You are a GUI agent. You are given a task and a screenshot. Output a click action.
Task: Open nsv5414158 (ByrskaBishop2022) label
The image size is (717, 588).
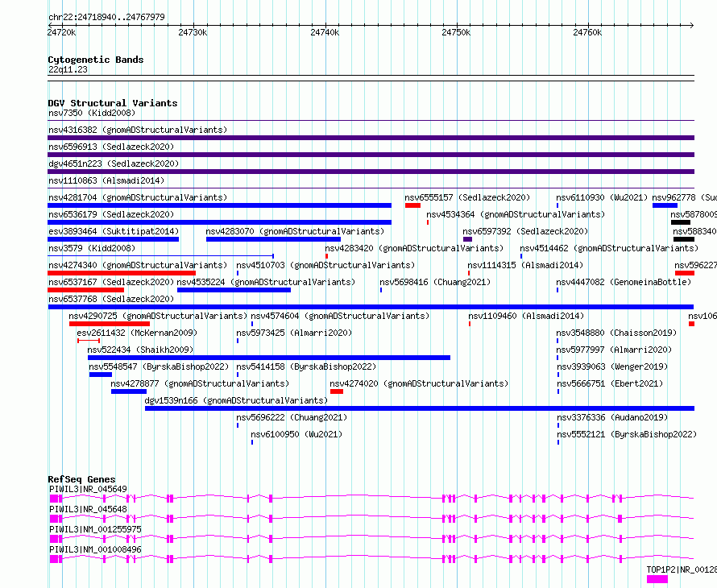306,366
